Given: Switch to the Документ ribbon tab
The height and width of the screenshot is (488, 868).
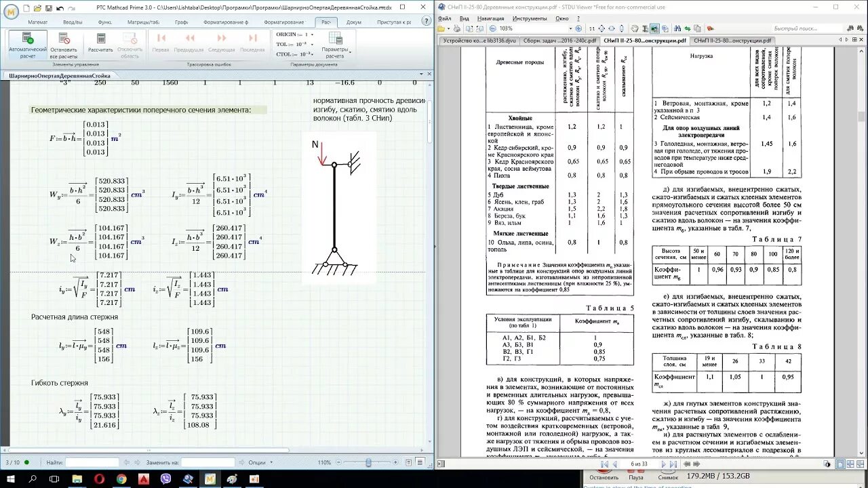Looking at the screenshot, I should [353, 22].
